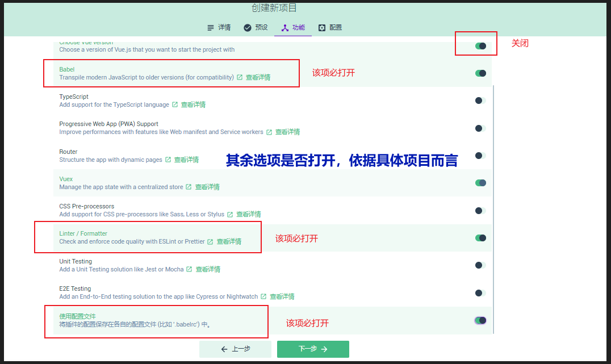Click external link icon beside Babel description
Viewport: 611px width, 364px height.
pos(240,77)
